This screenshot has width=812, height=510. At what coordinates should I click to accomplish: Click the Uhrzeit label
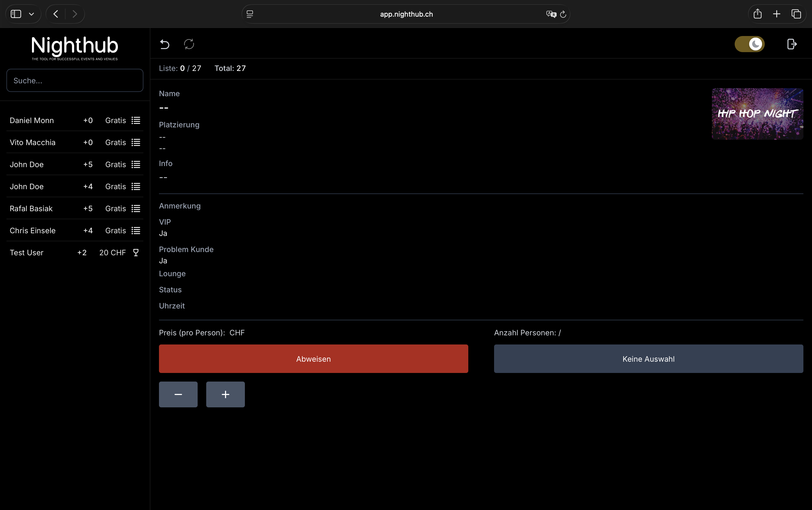[x=172, y=306]
